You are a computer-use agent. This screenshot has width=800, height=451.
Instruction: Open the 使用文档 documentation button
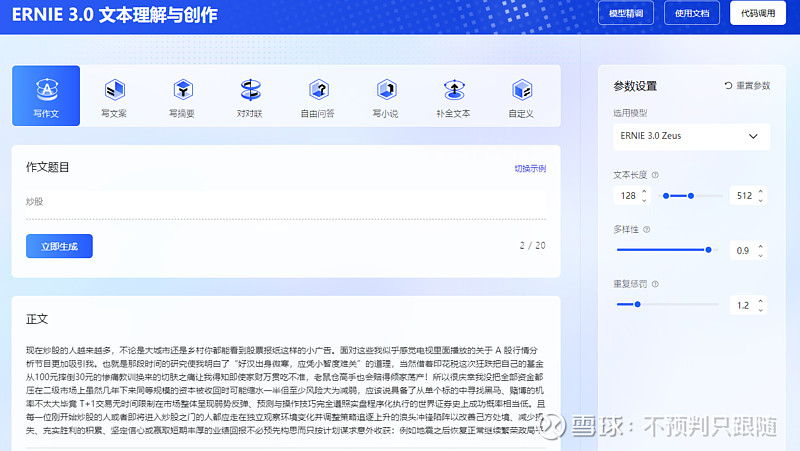click(x=692, y=13)
